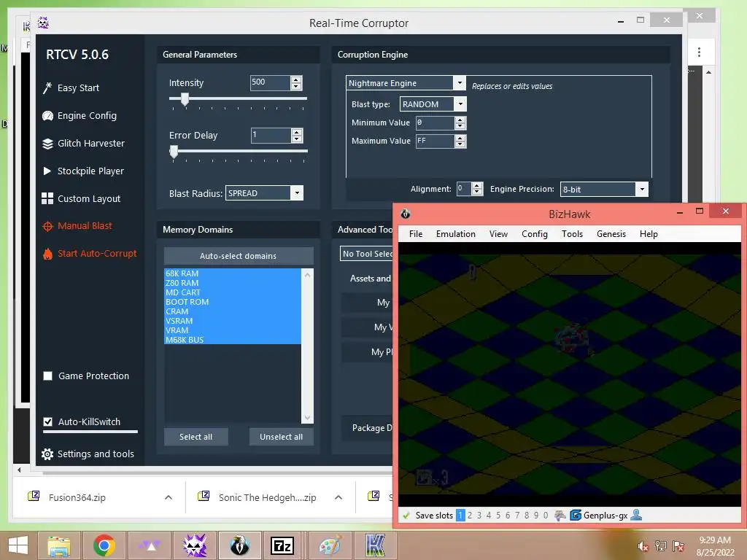Screen dimensions: 747x560
Task: Expand Sonic The Hedgehog zip download chevron
Action: pos(338,497)
